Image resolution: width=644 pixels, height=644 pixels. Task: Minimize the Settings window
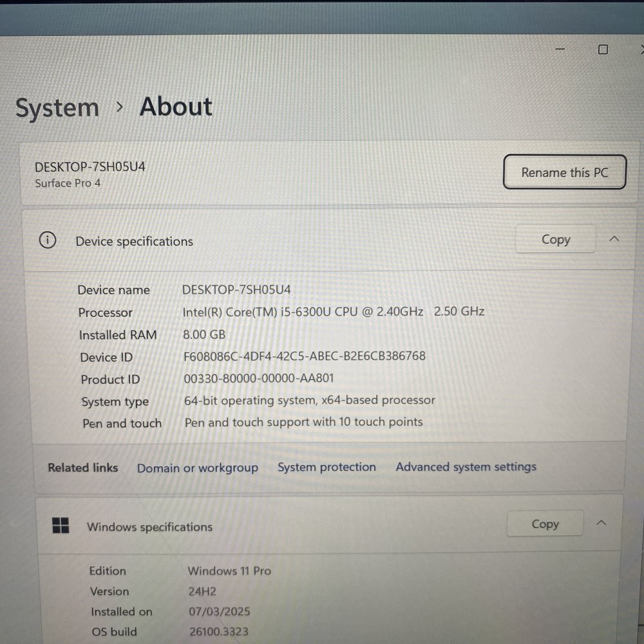point(560,50)
